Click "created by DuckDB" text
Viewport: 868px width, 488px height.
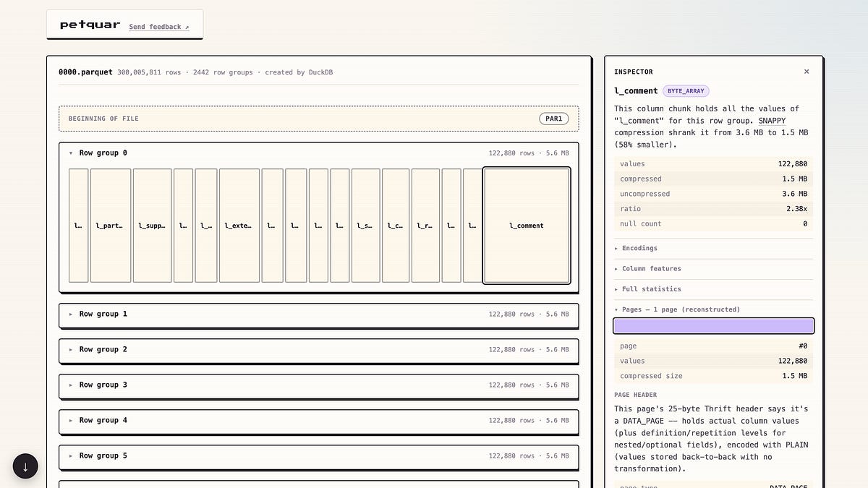click(x=299, y=72)
